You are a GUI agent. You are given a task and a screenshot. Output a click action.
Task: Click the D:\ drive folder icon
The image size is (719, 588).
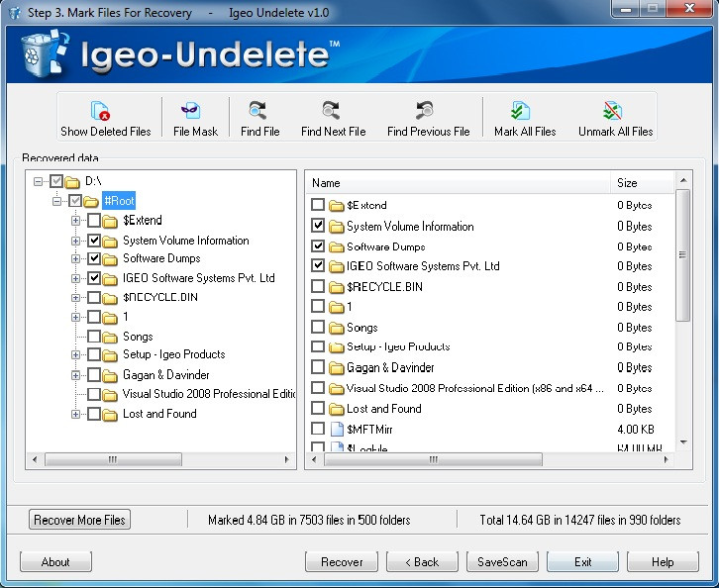pos(72,182)
